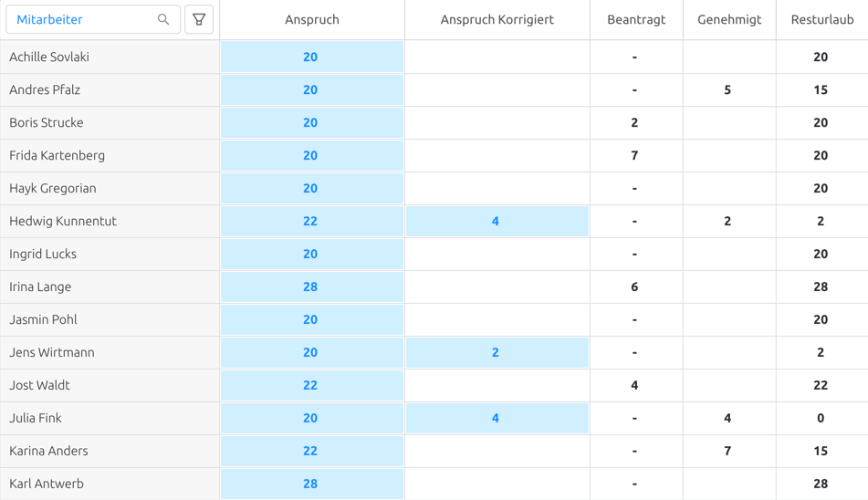Click the Anspruch column header

[x=311, y=19]
